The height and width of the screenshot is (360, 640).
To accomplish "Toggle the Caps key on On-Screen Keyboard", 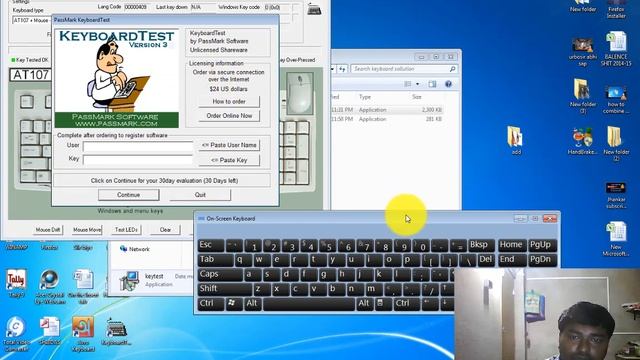I will (220, 274).
